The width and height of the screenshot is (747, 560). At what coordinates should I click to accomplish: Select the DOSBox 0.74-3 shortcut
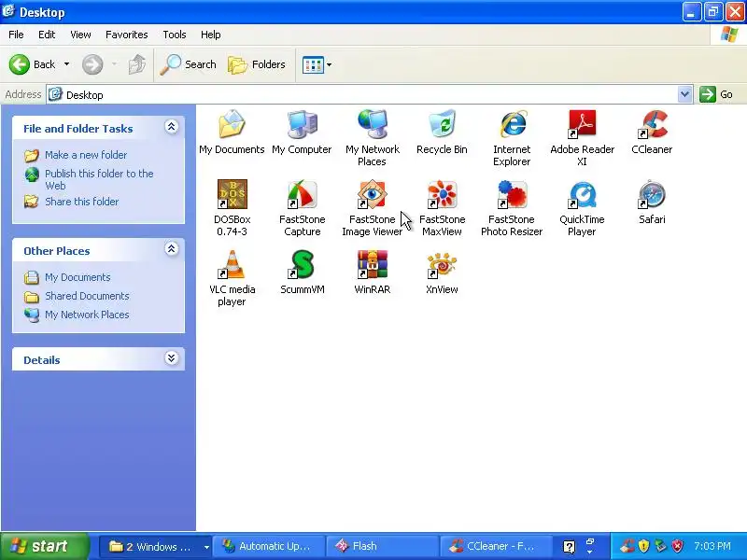[232, 207]
